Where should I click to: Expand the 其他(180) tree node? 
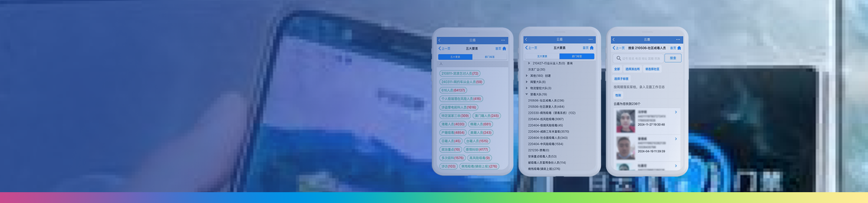tap(527, 76)
